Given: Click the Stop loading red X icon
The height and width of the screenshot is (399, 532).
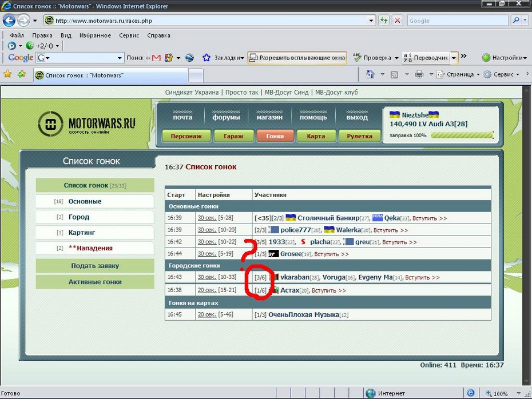Looking at the screenshot, I should tap(397, 21).
